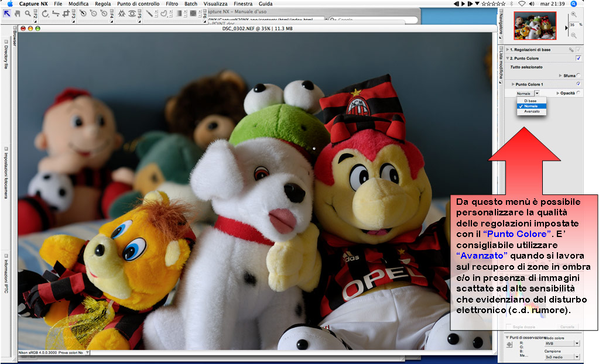Click the zoom-in magnifier in Navigatore
The image size is (599, 364).
pyautogui.click(x=573, y=15)
